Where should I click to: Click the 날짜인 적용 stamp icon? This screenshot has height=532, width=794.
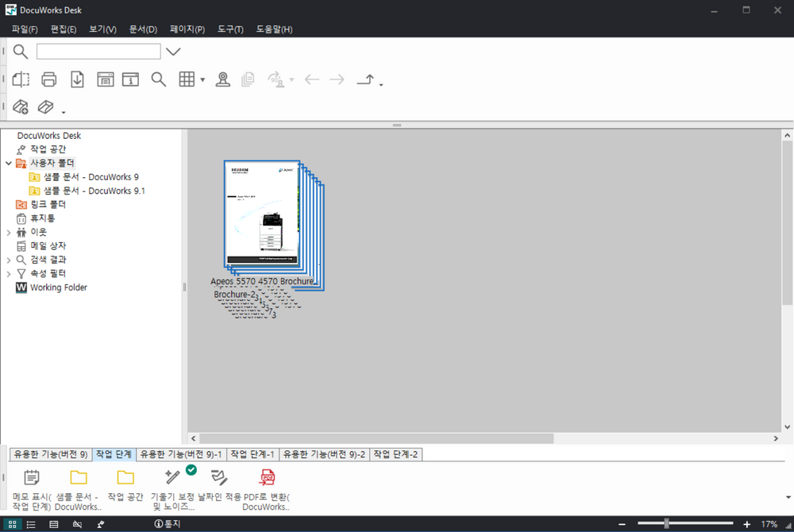pos(219,477)
